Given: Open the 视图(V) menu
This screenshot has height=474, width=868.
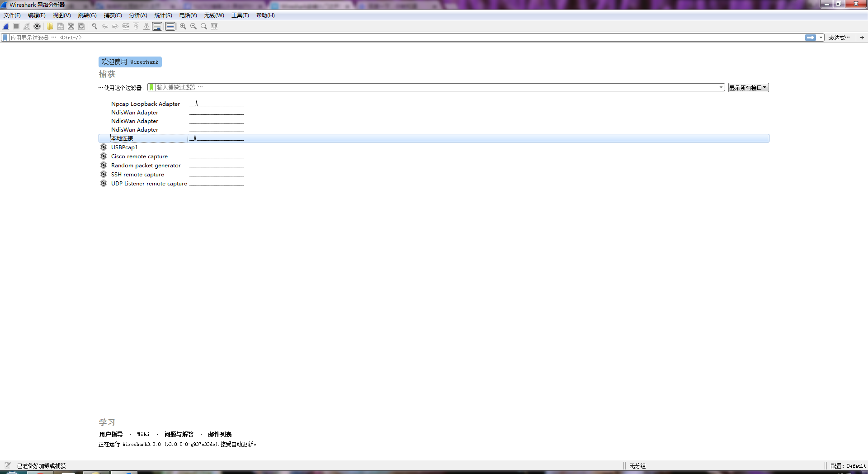Looking at the screenshot, I should 61,15.
